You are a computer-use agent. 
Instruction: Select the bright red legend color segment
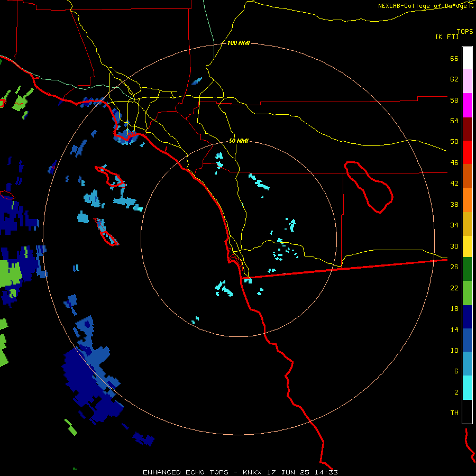[467, 152]
